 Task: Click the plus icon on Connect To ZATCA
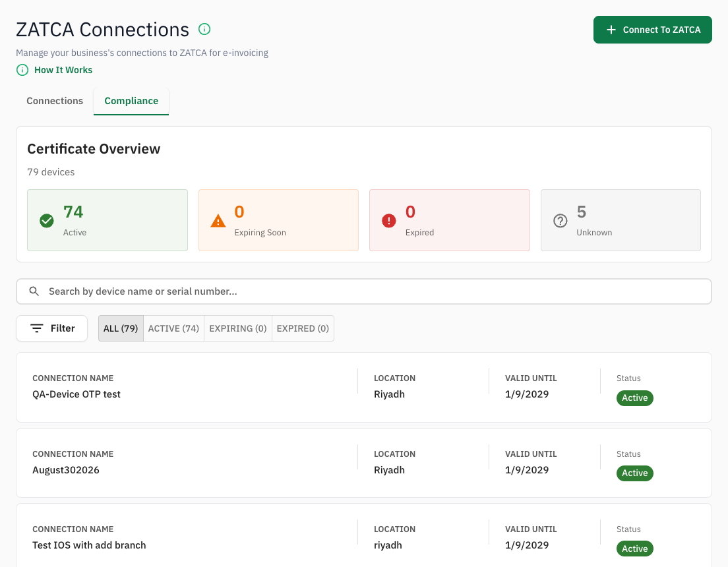tap(611, 30)
